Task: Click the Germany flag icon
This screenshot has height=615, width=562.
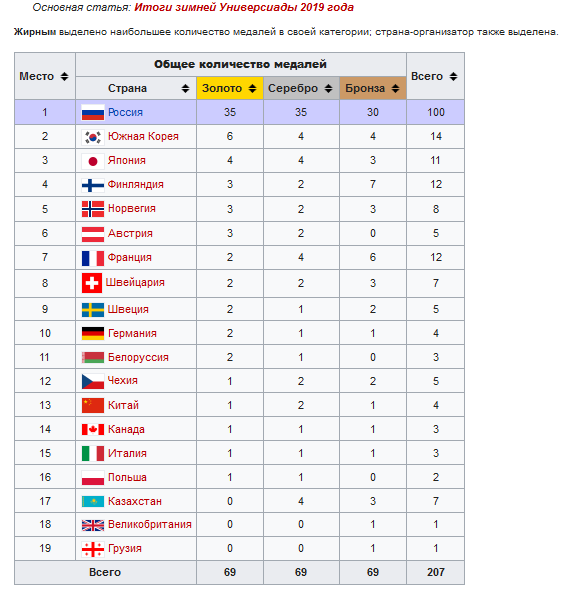Action: point(93,333)
